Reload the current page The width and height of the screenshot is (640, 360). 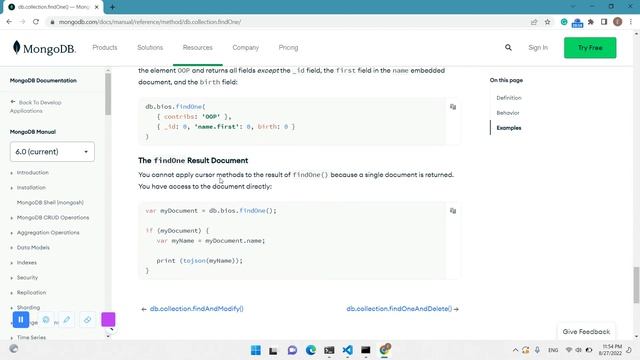point(36,22)
